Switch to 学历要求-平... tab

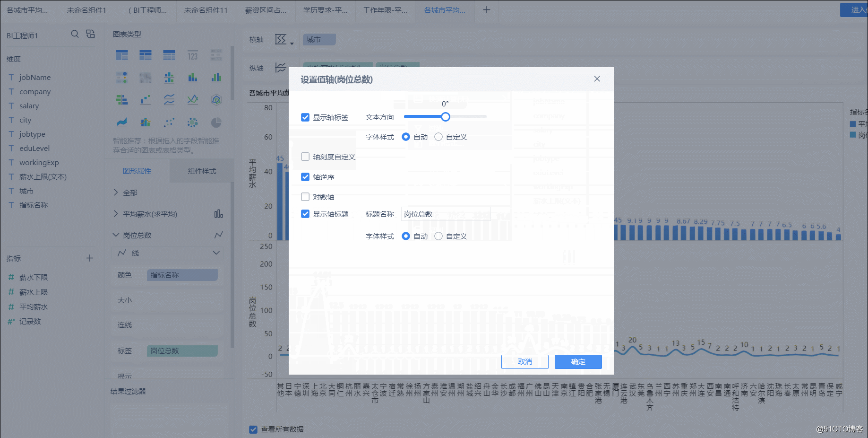pos(325,10)
